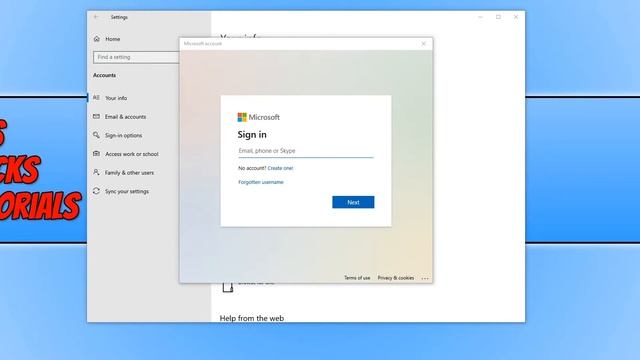
Task: Click the Find a setting search box
Action: point(136,57)
